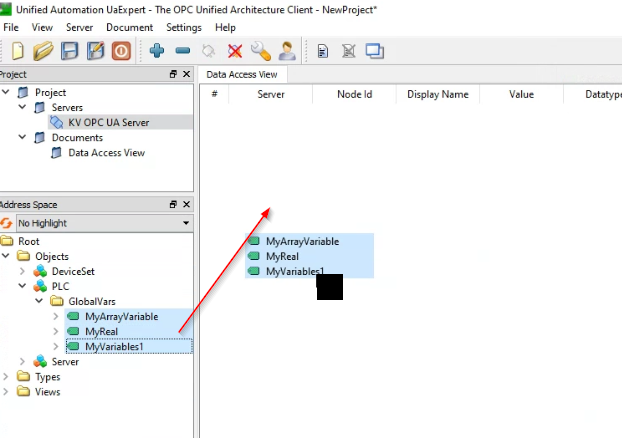The width and height of the screenshot is (622, 438).
Task: Collapse the PLC node
Action: coord(23,286)
